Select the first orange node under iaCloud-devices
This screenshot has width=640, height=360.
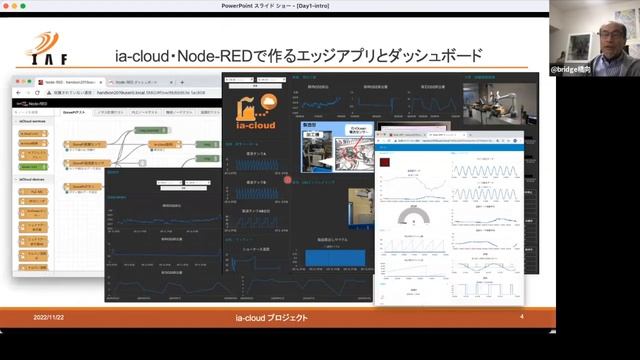pyautogui.click(x=33, y=191)
